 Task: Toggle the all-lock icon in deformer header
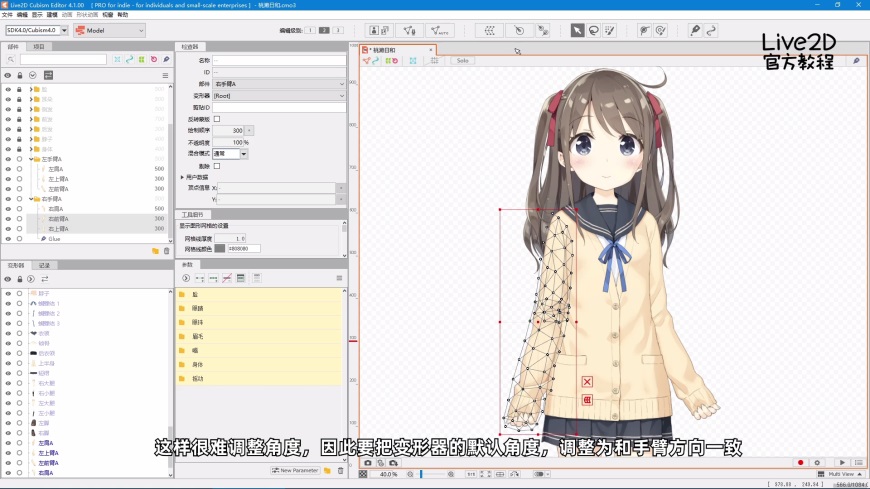19,279
